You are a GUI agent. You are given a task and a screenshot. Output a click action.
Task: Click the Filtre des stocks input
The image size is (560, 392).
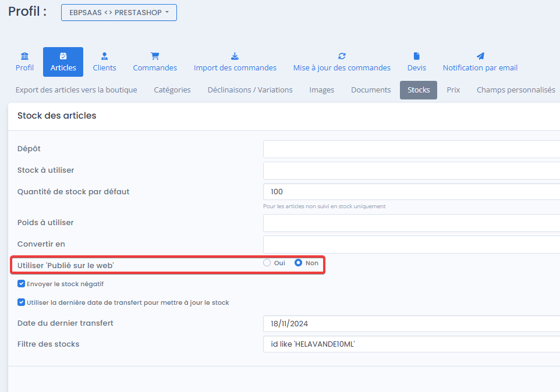(412, 344)
